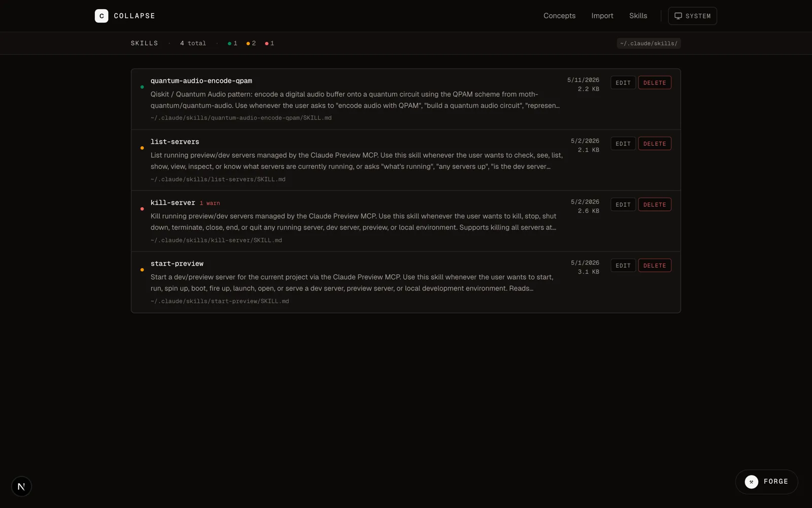Click the 5/1/2026 date
Viewport: 812px width, 508px height.
pos(585,263)
